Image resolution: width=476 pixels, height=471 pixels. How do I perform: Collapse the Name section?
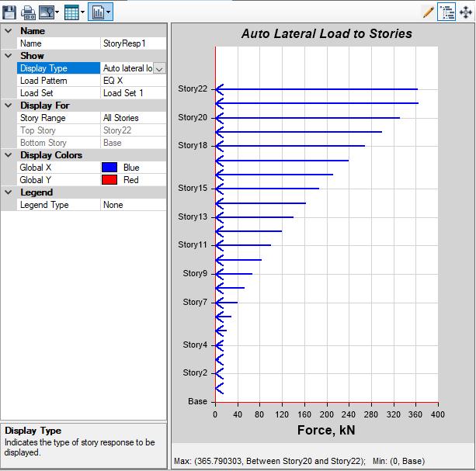[x=9, y=31]
